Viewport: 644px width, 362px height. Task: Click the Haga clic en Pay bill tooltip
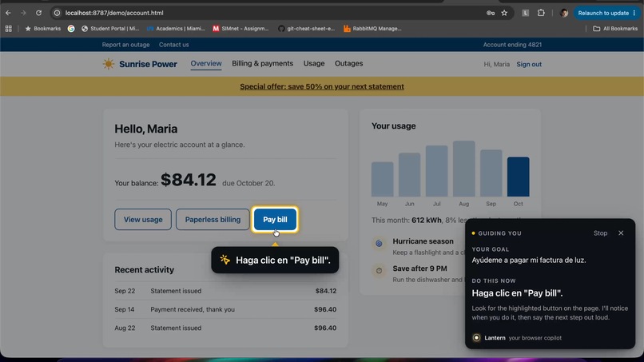[275, 260]
